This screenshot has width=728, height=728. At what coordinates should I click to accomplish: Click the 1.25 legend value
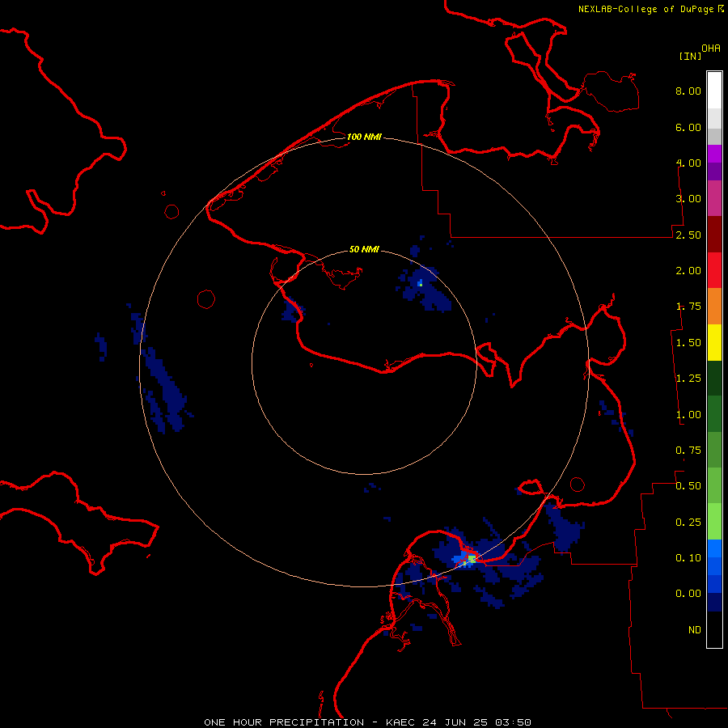tap(688, 379)
